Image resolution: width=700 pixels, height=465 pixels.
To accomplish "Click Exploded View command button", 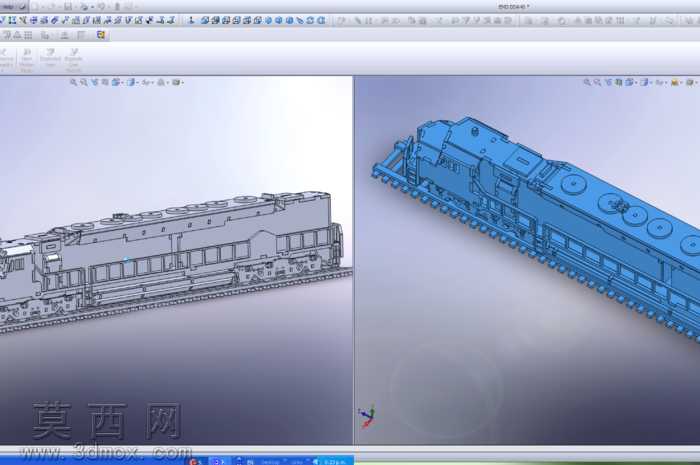I will [x=50, y=58].
